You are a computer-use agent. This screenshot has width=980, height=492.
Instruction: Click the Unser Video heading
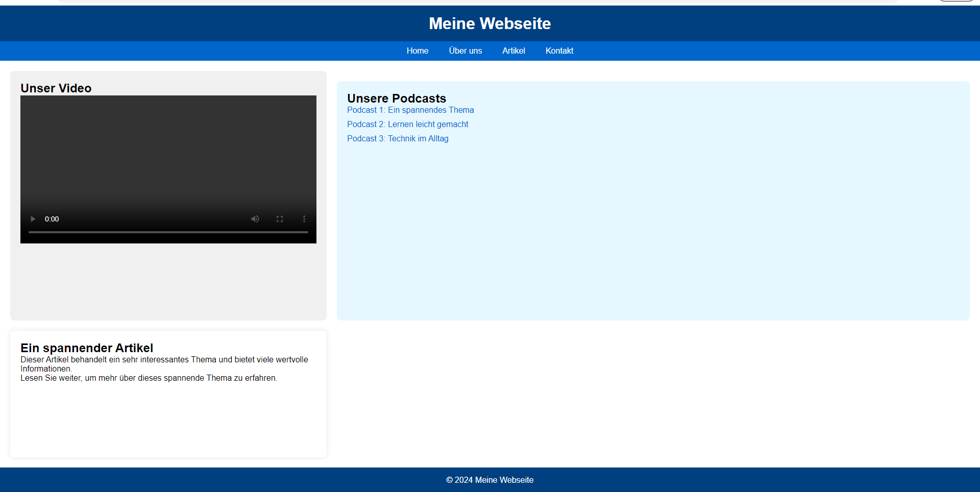56,88
